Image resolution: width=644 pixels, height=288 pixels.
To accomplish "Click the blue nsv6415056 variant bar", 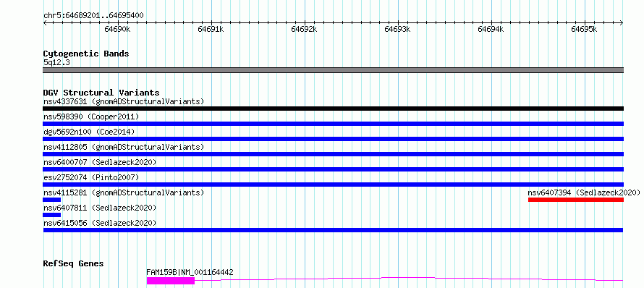I will pyautogui.click(x=333, y=230).
